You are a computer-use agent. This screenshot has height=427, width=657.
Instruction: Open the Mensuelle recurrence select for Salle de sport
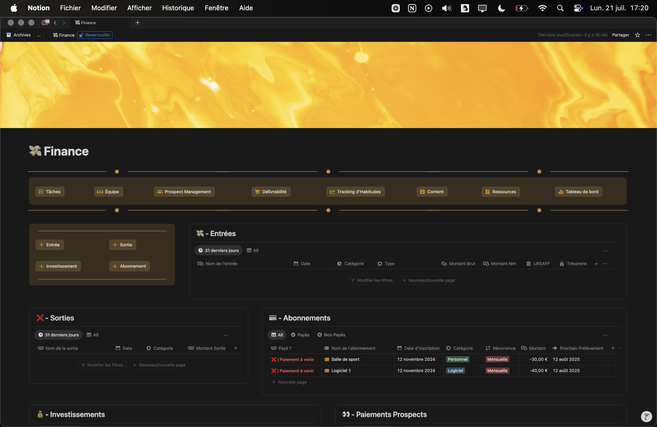pos(497,359)
